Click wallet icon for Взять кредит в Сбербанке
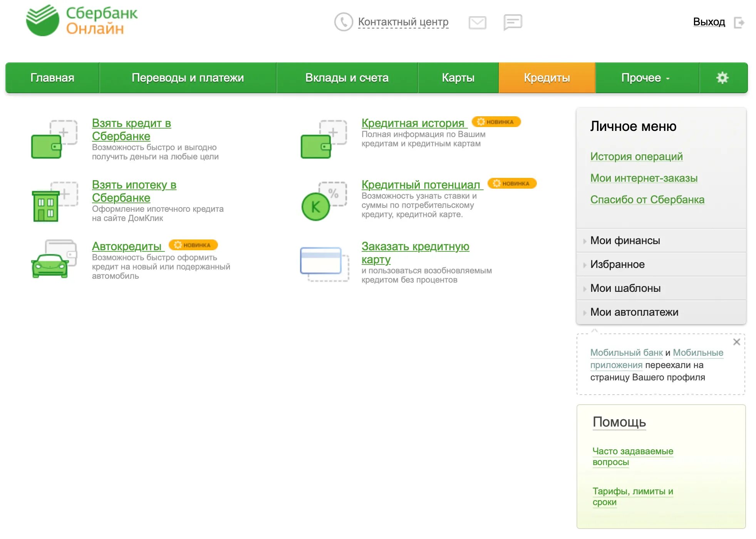The width and height of the screenshot is (756, 539). point(54,139)
